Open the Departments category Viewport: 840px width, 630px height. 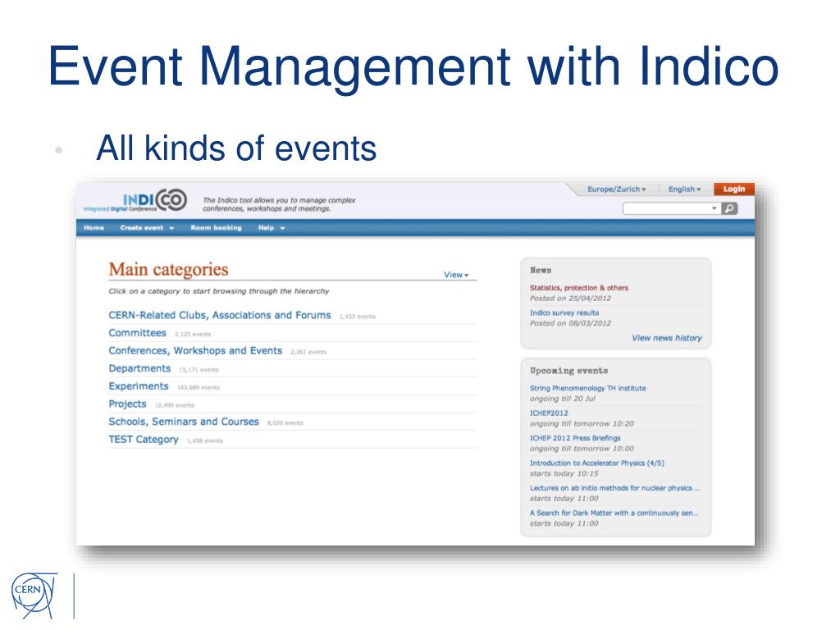[139, 368]
